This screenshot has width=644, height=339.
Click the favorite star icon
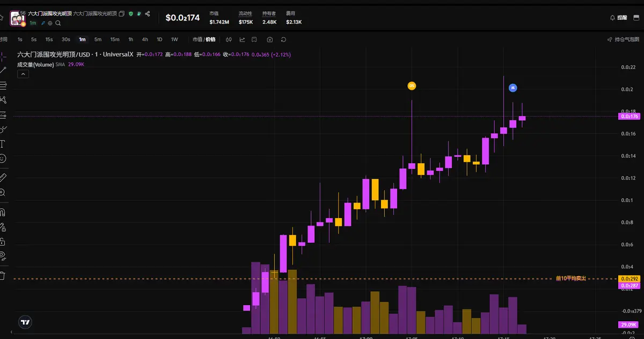pyautogui.click(x=1, y=18)
